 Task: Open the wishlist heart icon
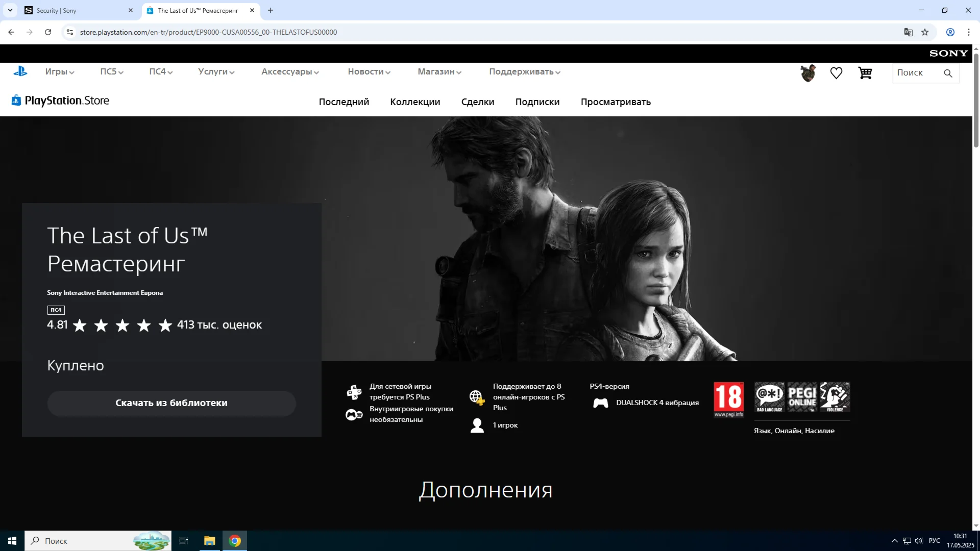point(836,73)
